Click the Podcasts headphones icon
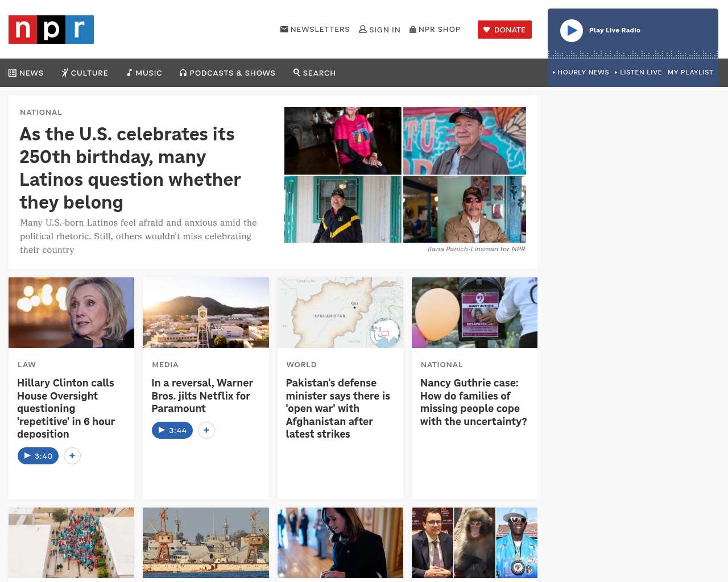 point(183,73)
